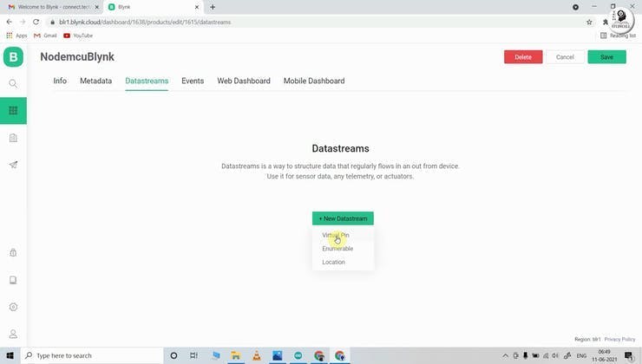Open VLC media player from the taskbar
The width and height of the screenshot is (642, 364).
point(256,355)
